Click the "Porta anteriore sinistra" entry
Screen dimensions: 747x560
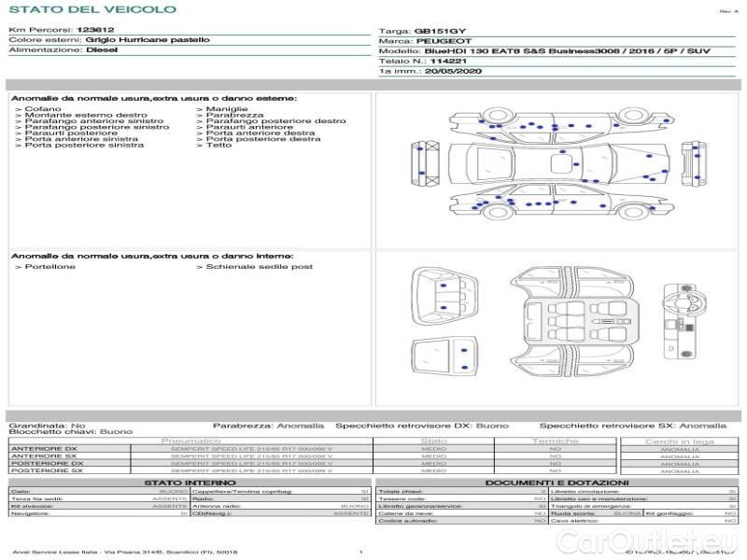point(81,139)
